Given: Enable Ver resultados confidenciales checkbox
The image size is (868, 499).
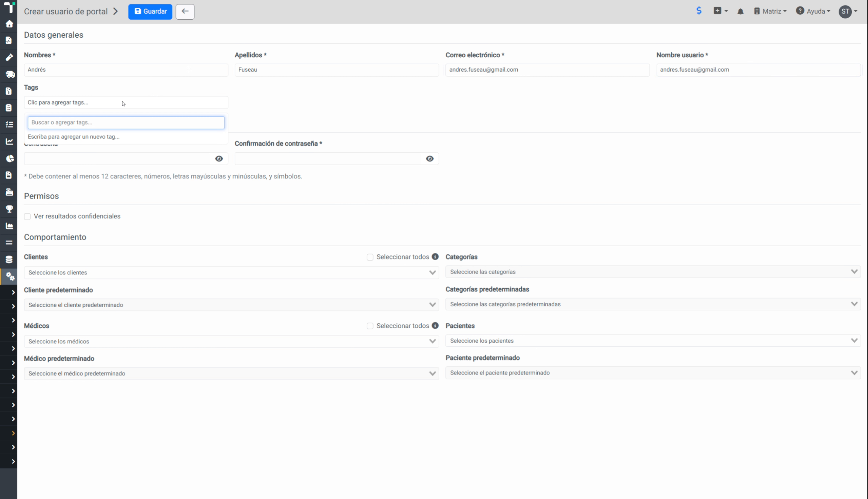Looking at the screenshot, I should (x=27, y=216).
